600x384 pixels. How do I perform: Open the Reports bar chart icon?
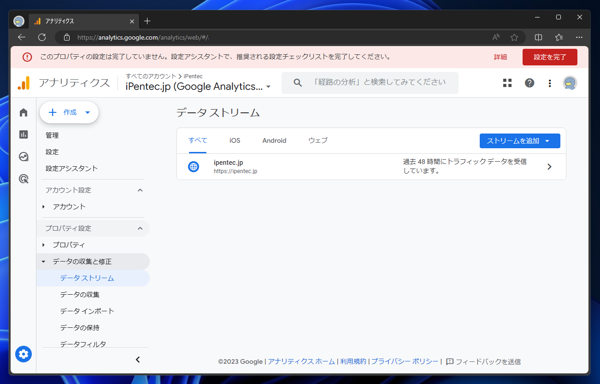pos(23,134)
